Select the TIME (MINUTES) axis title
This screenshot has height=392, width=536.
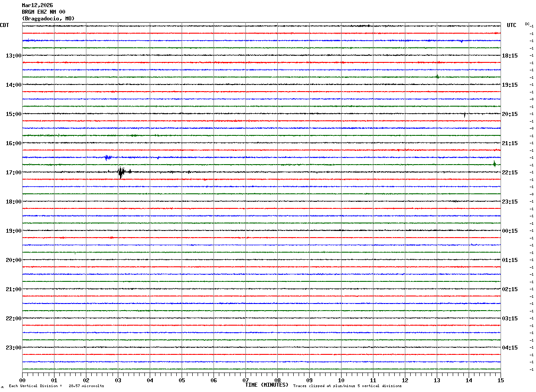267,385
